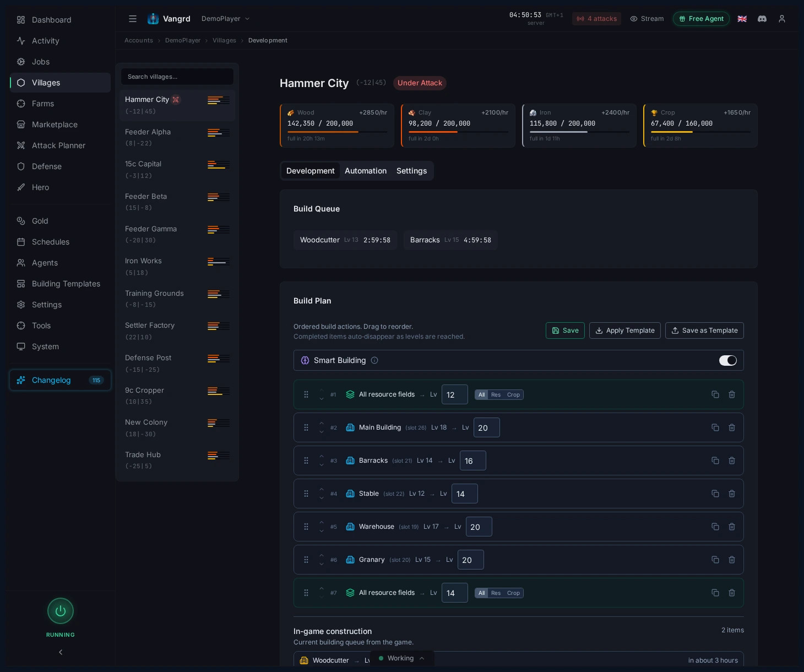Select the Res filter on resource fields action #7
This screenshot has height=672, width=804.
[x=496, y=593]
